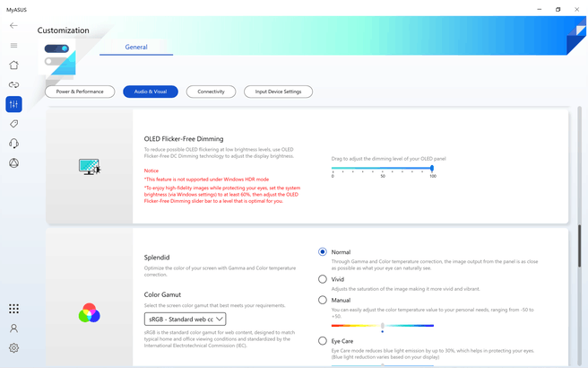
Task: Select the Vivid Splendid mode
Action: [323, 279]
